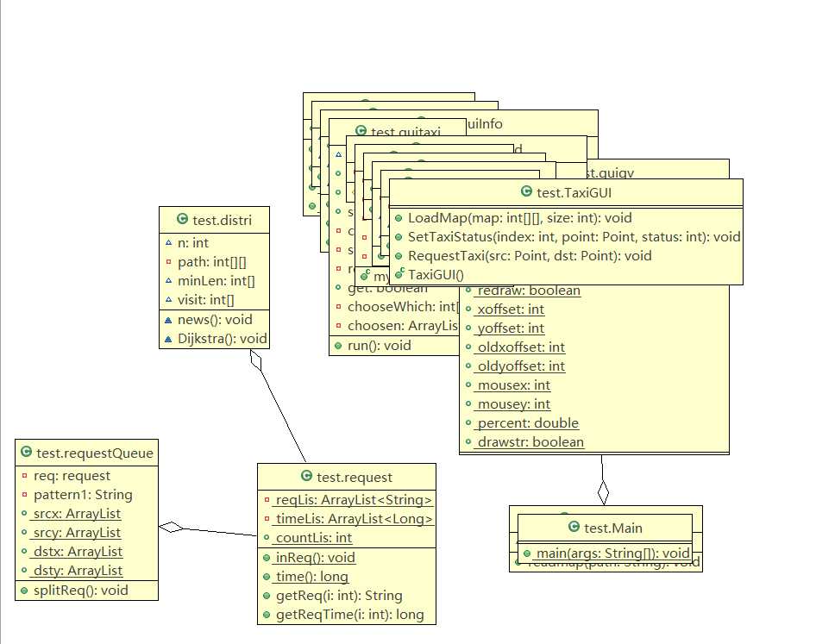Click the aggregation diamond above test.Main
The image size is (816, 644).
click(603, 492)
